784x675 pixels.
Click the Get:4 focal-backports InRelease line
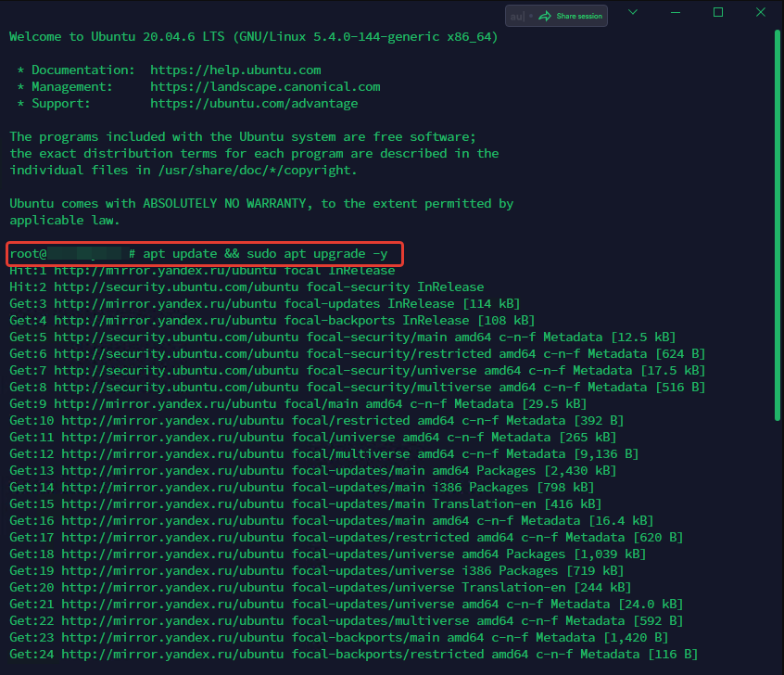click(x=272, y=320)
